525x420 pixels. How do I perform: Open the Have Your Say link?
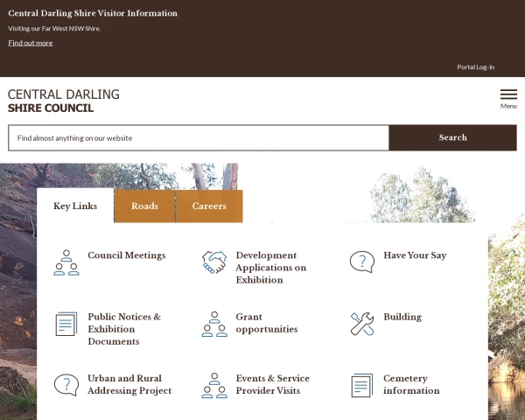415,255
